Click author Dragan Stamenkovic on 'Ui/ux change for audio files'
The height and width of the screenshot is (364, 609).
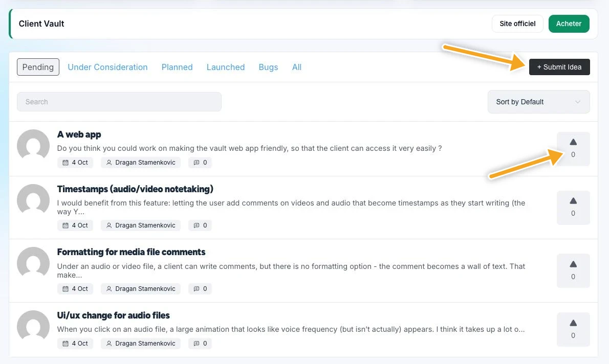pyautogui.click(x=141, y=344)
